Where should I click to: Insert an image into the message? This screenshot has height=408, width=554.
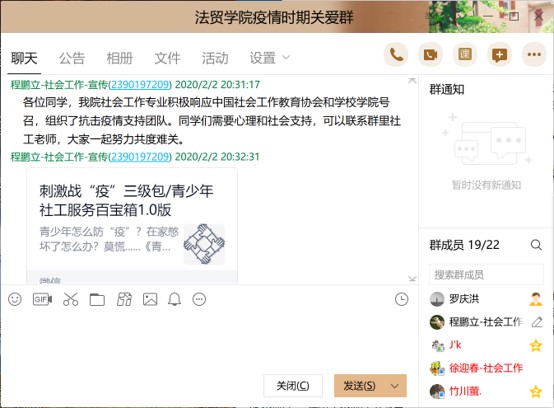tap(150, 300)
